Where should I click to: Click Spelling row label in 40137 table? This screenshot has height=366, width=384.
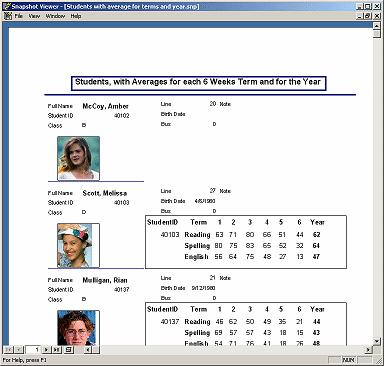[x=197, y=333]
